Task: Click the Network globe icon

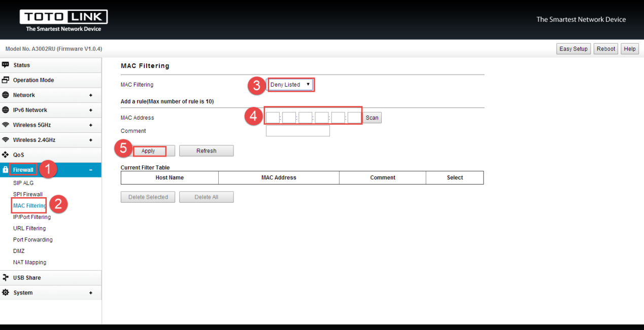Action: 6,95
